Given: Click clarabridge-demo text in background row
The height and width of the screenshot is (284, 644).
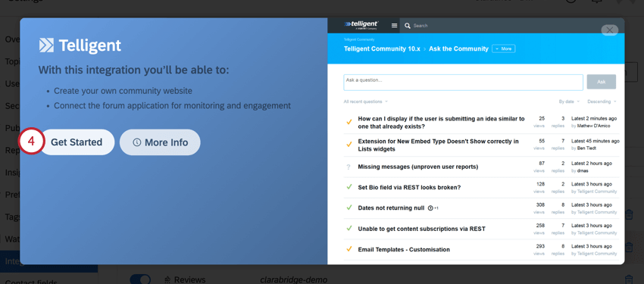Looking at the screenshot, I should (x=294, y=280).
